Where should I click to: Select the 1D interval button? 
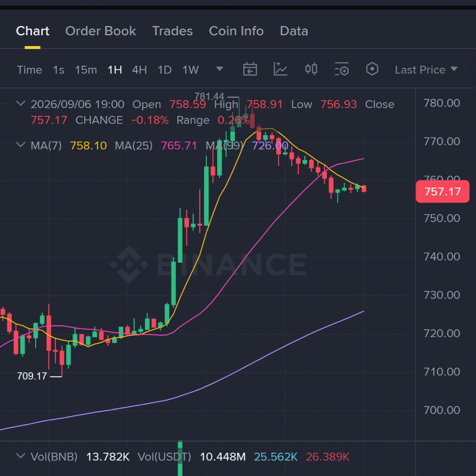click(164, 70)
